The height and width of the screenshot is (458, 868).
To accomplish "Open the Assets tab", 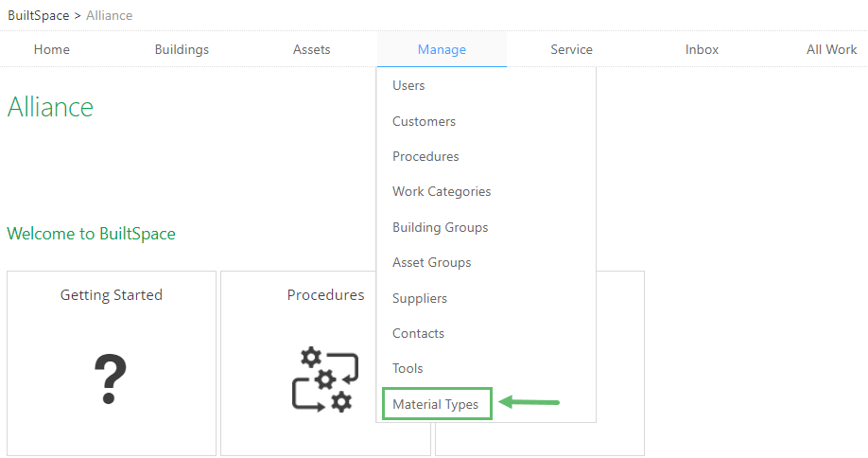I will (312, 49).
